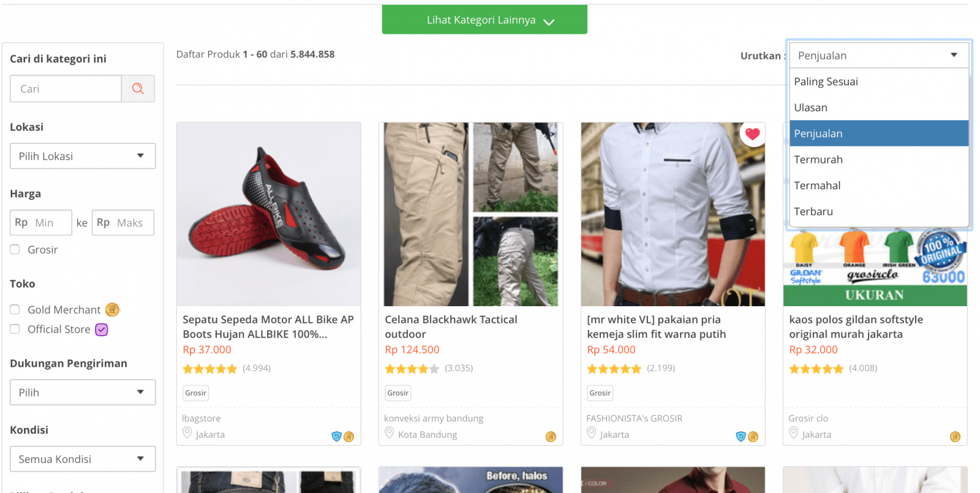Viewport: 980px width, 493px height.
Task: Click the star rating of the white kemeja product
Action: [x=614, y=369]
